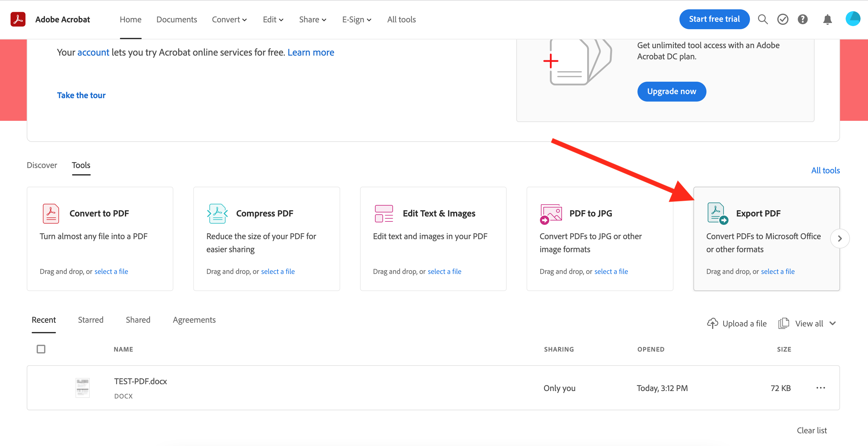Click the Convert to PDF tool icon

click(x=51, y=214)
